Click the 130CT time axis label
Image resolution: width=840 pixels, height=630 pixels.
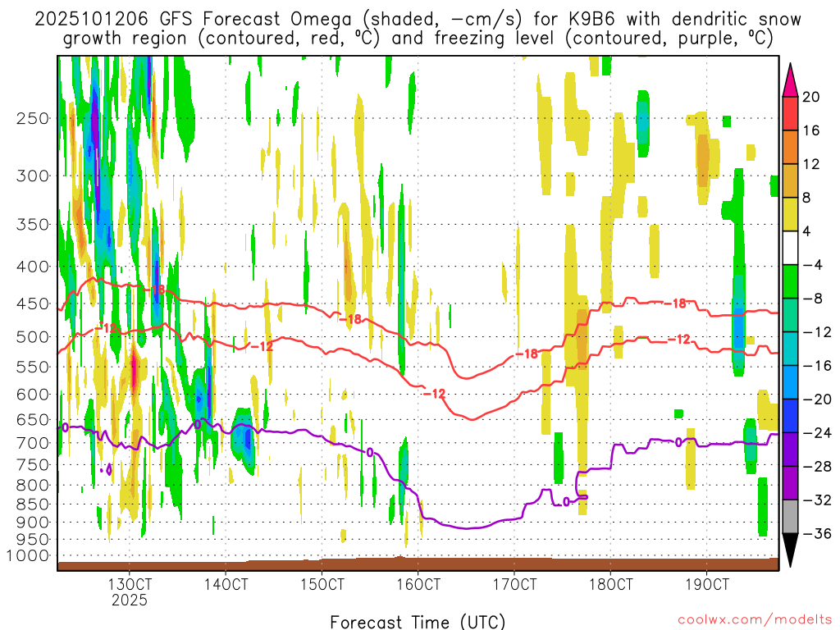pos(130,584)
